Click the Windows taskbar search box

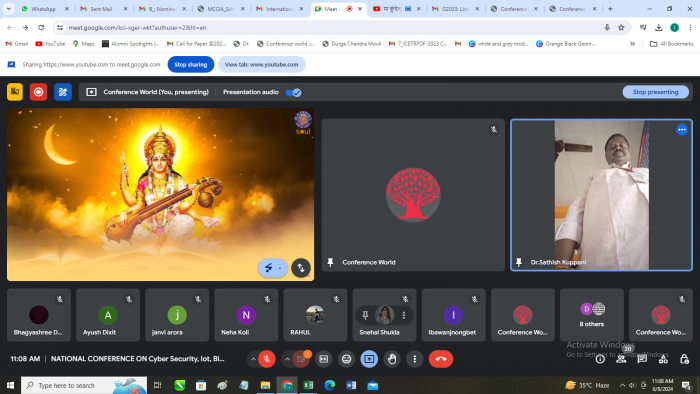coord(84,385)
